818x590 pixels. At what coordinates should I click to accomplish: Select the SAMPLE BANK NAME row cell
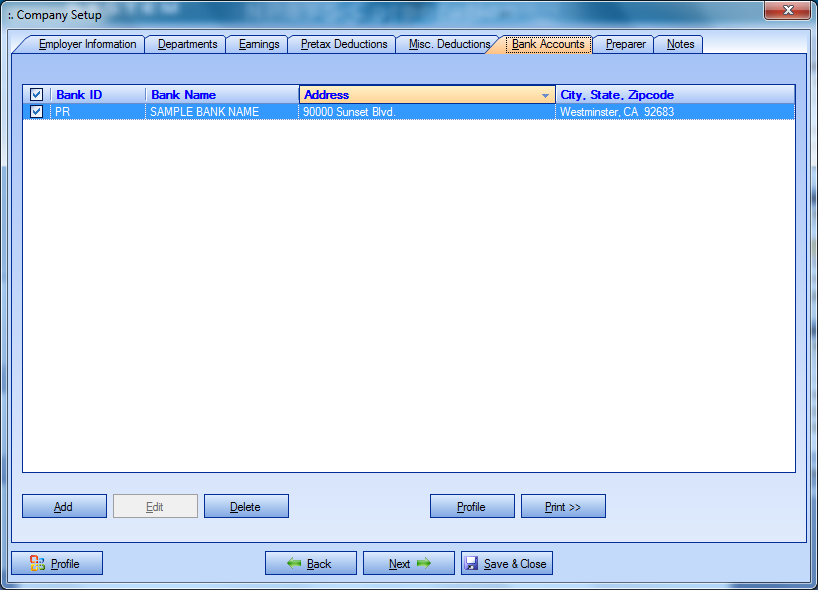tap(204, 112)
